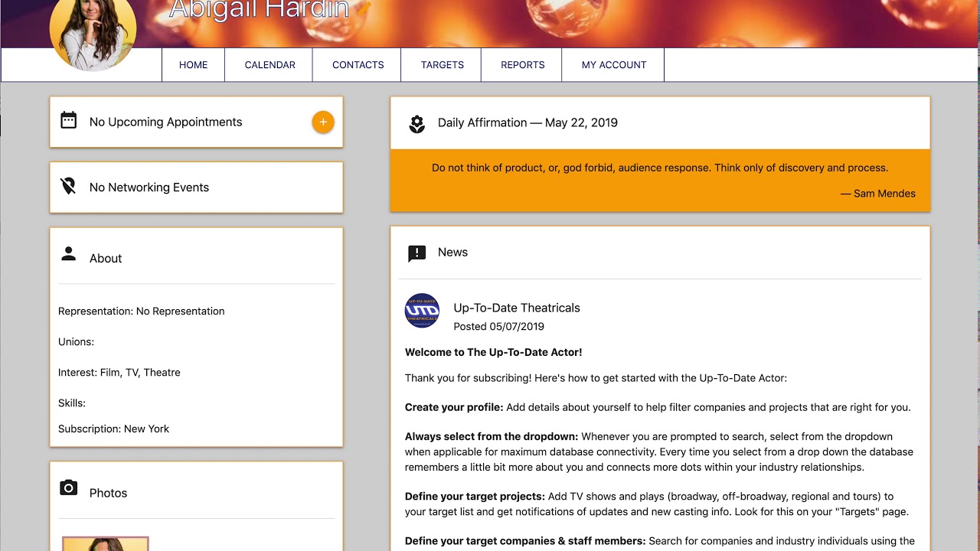
Task: Click the Abigail Hardin name heading
Action: pos(259,9)
